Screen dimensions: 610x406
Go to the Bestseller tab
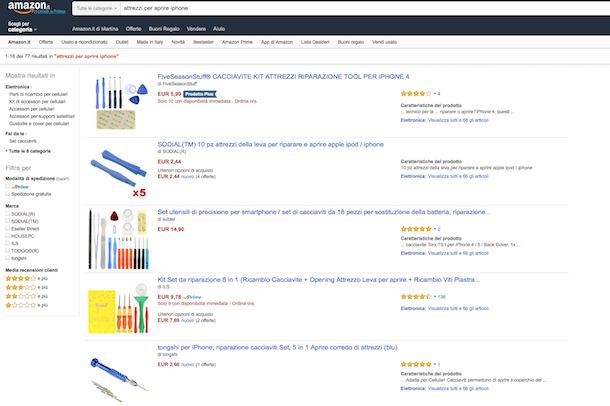pos(203,42)
